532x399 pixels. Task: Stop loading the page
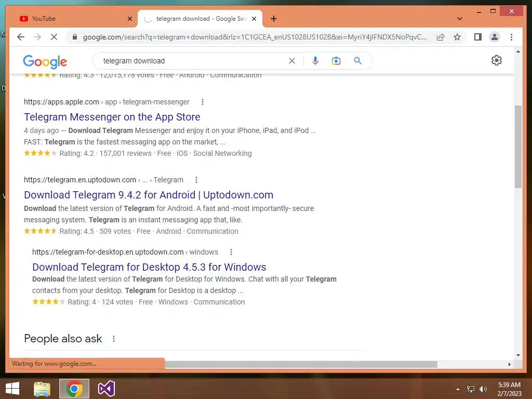pyautogui.click(x=54, y=37)
